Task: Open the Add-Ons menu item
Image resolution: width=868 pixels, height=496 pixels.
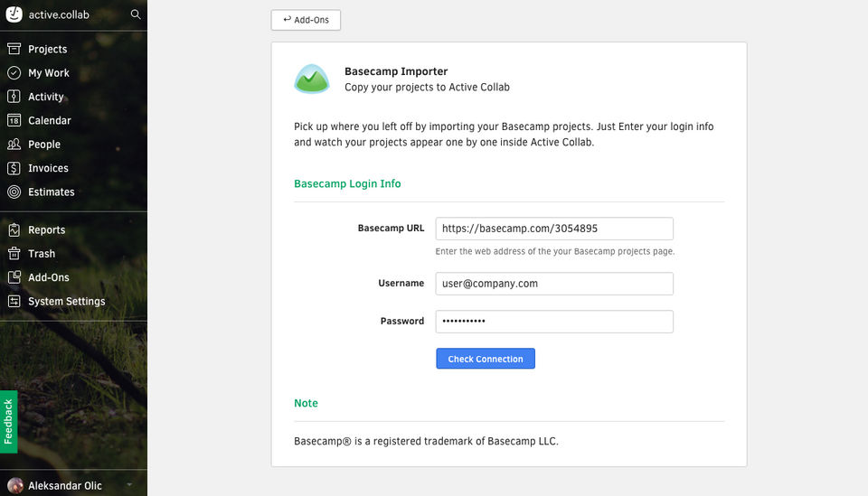Action: point(48,277)
